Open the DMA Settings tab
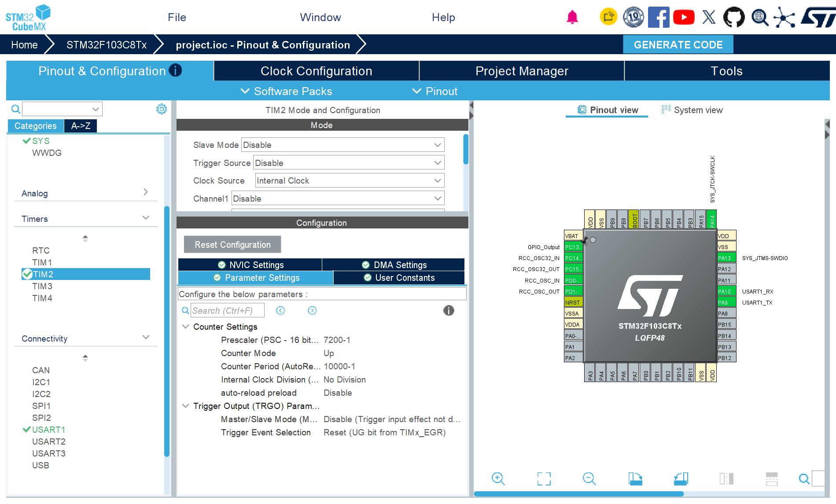This screenshot has height=504, width=836. (x=394, y=265)
